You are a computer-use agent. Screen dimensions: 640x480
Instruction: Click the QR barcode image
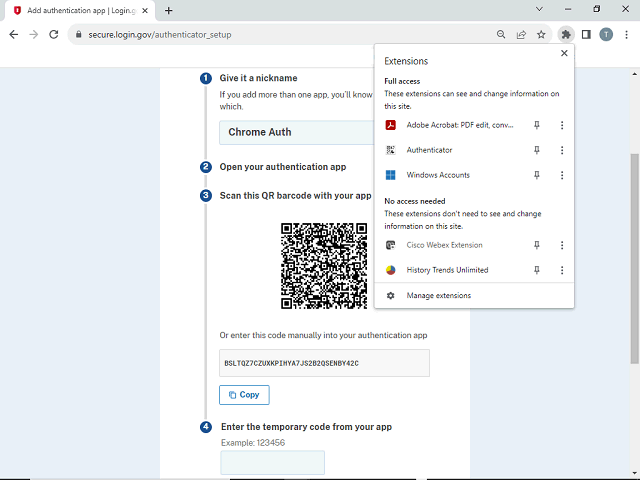coord(324,266)
